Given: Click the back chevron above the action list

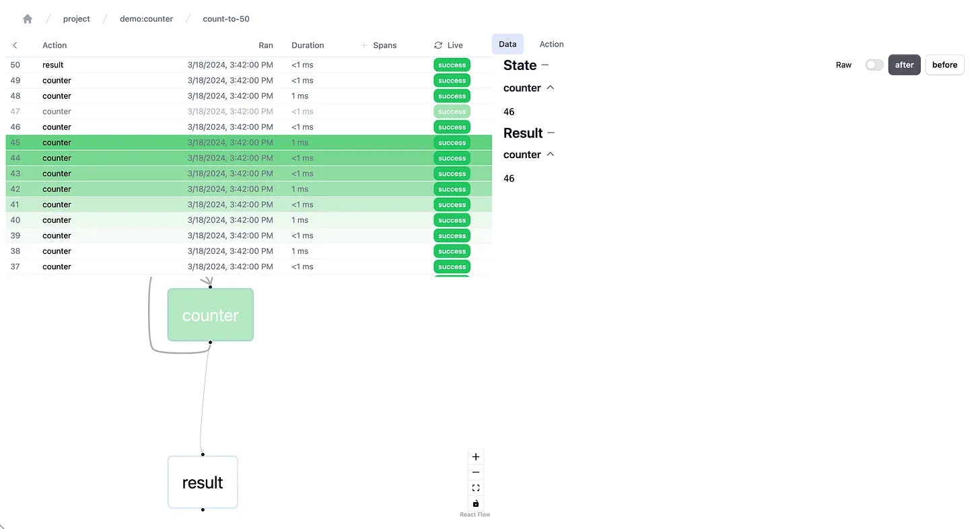Looking at the screenshot, I should point(15,45).
